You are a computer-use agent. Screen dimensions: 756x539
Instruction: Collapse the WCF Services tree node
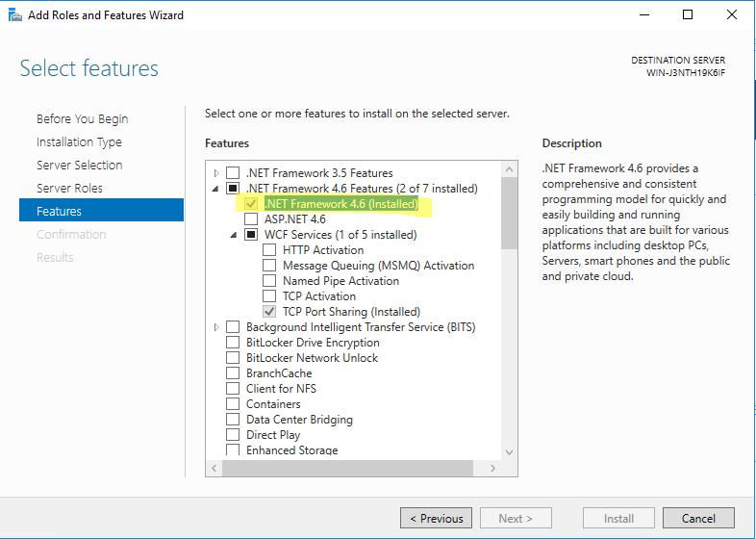pos(234,235)
